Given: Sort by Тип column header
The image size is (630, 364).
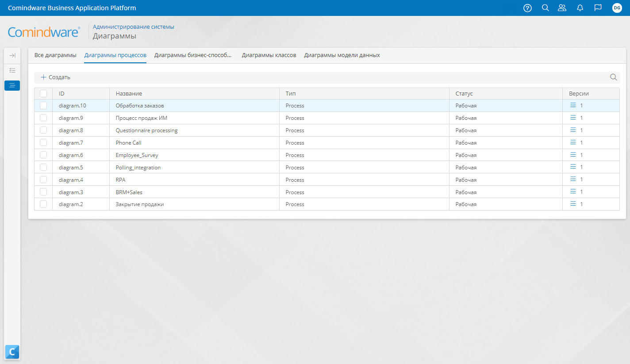Looking at the screenshot, I should pyautogui.click(x=365, y=94).
